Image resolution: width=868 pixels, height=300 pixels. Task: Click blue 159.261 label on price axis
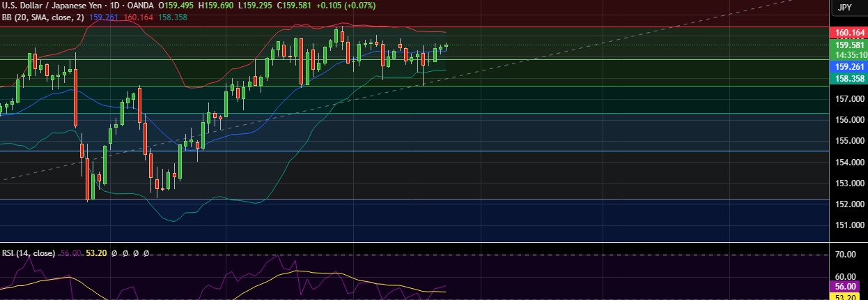[848, 66]
